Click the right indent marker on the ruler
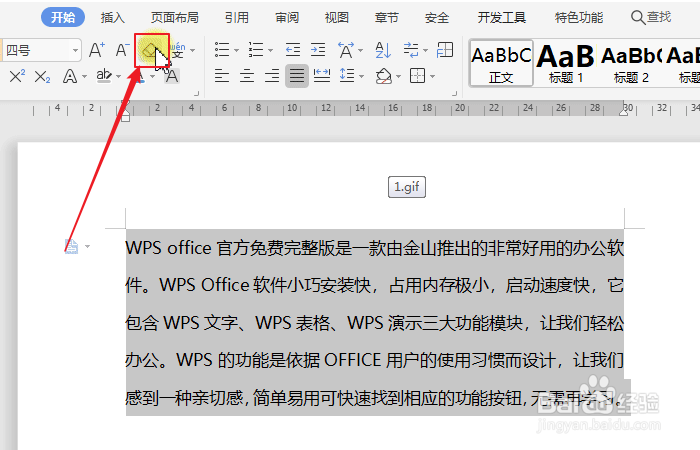 pyautogui.click(x=624, y=112)
